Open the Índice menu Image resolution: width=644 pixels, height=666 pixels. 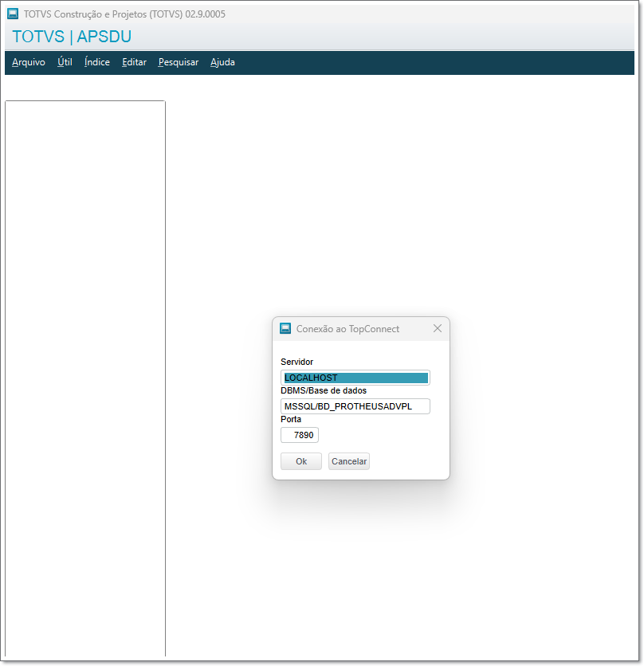pos(97,62)
